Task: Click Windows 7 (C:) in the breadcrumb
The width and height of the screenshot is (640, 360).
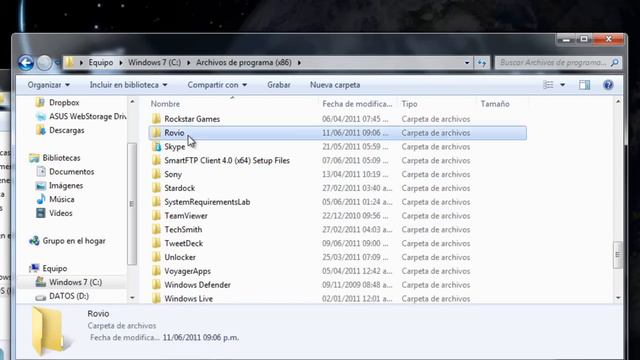Action: point(155,62)
